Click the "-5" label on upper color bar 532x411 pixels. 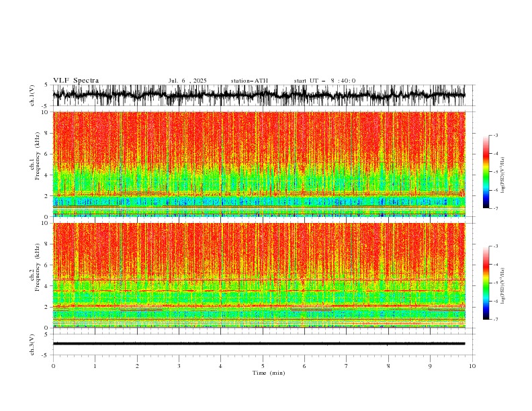pyautogui.click(x=496, y=172)
